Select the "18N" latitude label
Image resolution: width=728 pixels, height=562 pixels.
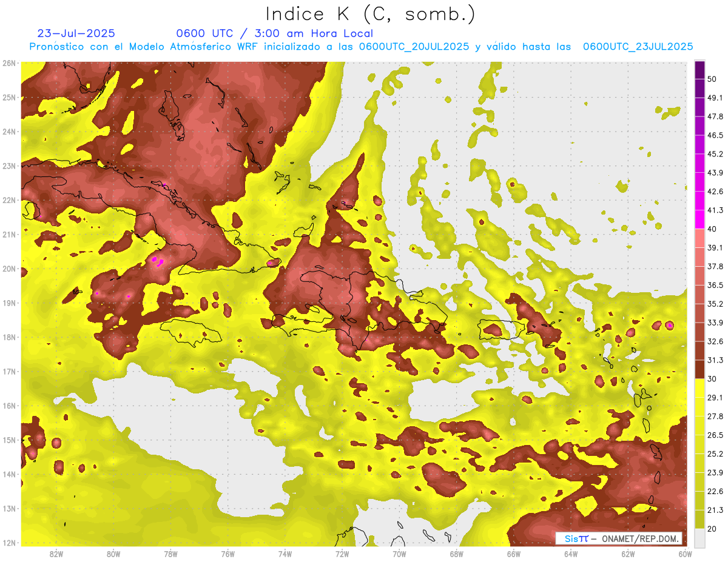(x=8, y=337)
